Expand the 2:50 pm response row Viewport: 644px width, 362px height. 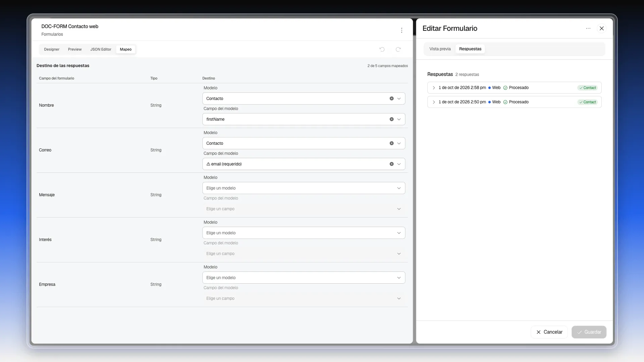pyautogui.click(x=434, y=102)
